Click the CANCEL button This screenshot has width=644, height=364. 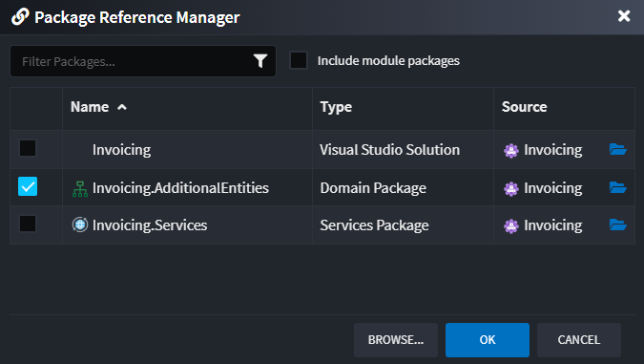(x=579, y=340)
